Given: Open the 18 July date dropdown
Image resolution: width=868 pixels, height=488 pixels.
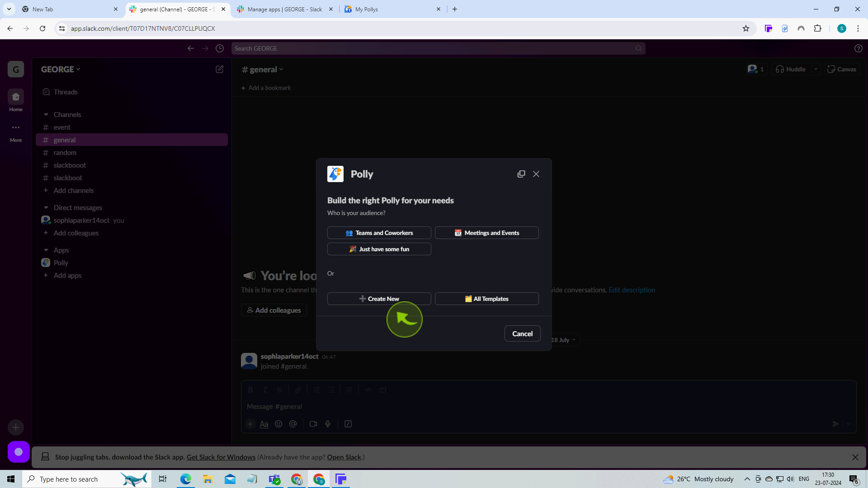Looking at the screenshot, I should [563, 340].
